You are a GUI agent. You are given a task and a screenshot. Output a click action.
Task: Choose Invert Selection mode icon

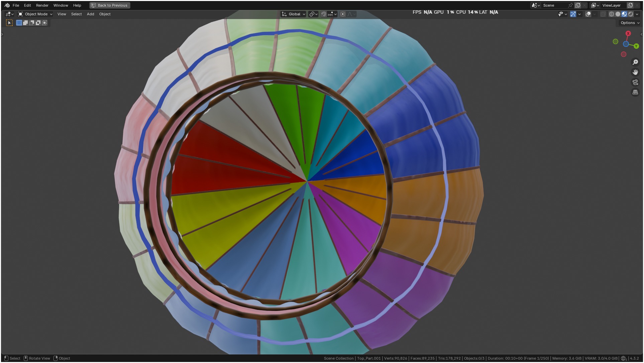point(38,23)
